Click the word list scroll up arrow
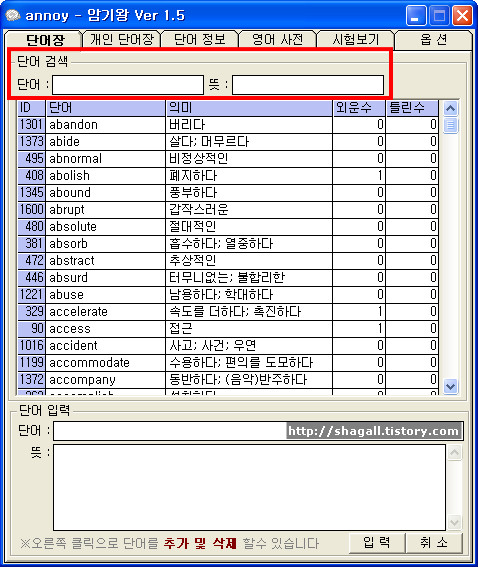The width and height of the screenshot is (478, 567). point(450,108)
